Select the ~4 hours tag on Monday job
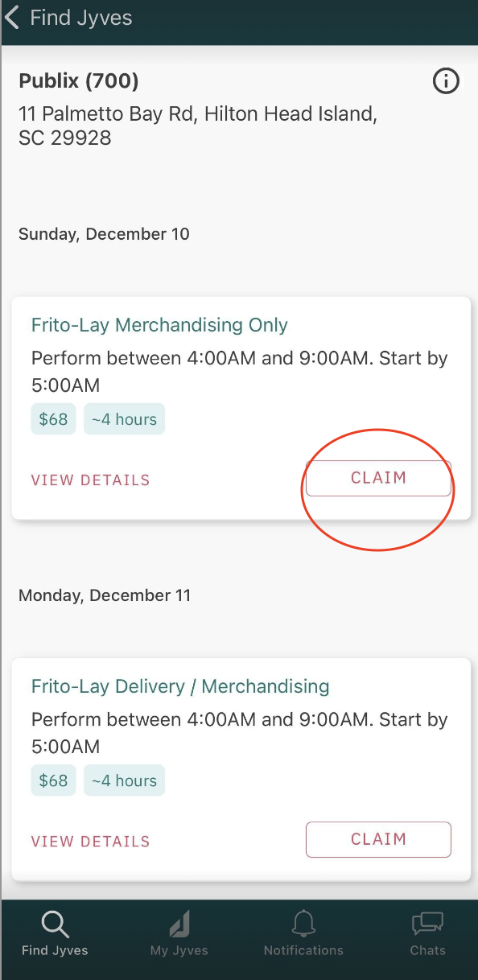478x980 pixels. pos(124,780)
